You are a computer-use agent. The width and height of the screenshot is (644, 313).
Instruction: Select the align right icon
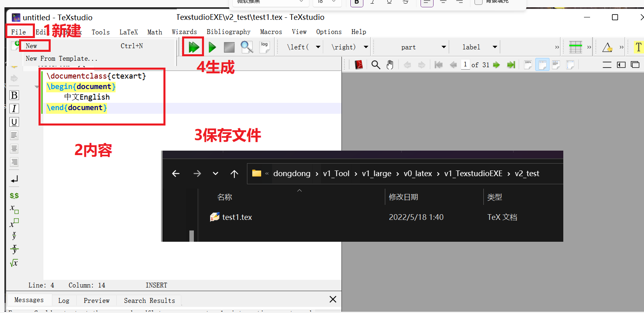(x=14, y=162)
